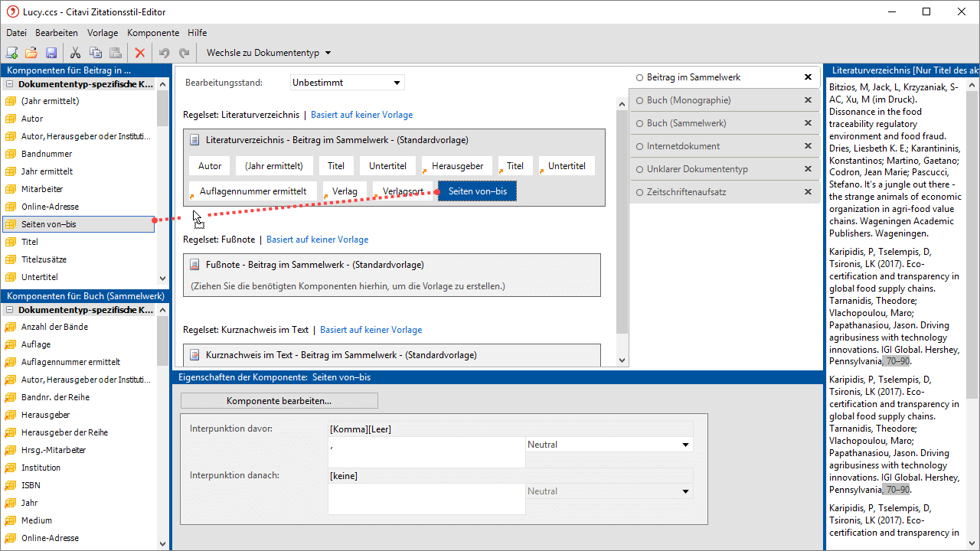Image resolution: width=980 pixels, height=551 pixels.
Task: Click the red delete X icon
Action: (139, 53)
